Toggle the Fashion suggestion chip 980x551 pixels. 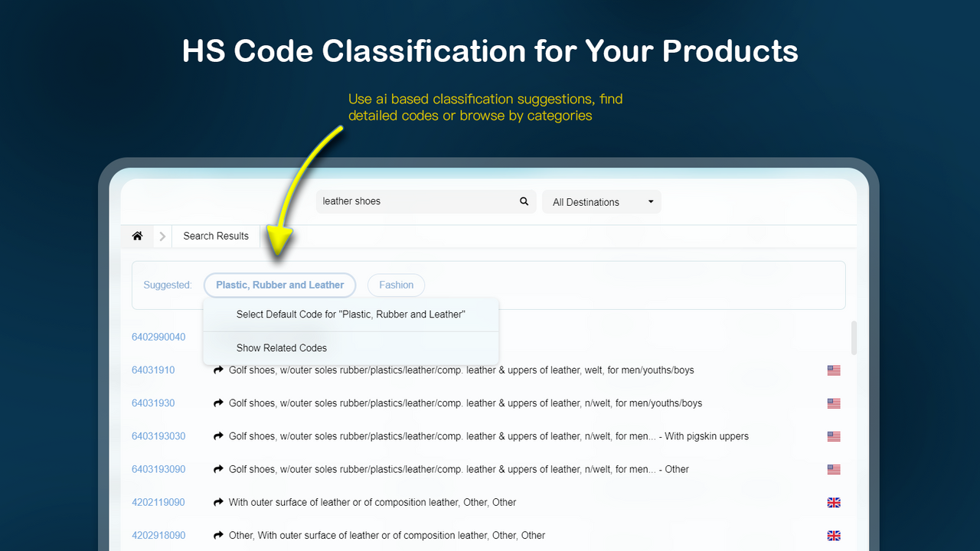(396, 285)
